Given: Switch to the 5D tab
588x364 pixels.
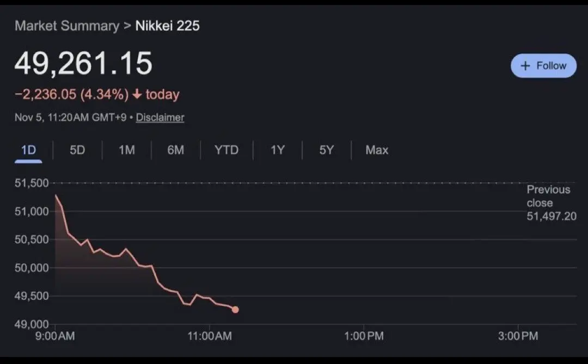Looking at the screenshot, I should click(x=77, y=150).
